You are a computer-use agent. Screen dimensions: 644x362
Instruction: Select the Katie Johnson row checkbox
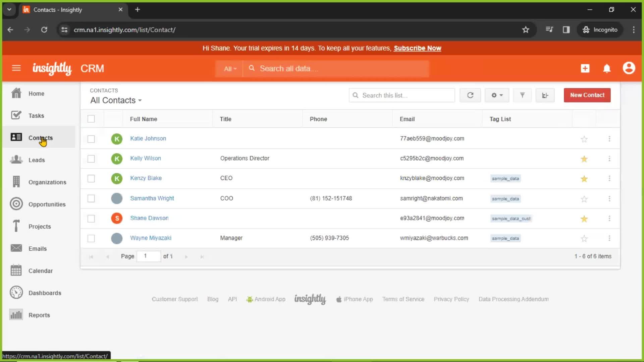point(91,138)
